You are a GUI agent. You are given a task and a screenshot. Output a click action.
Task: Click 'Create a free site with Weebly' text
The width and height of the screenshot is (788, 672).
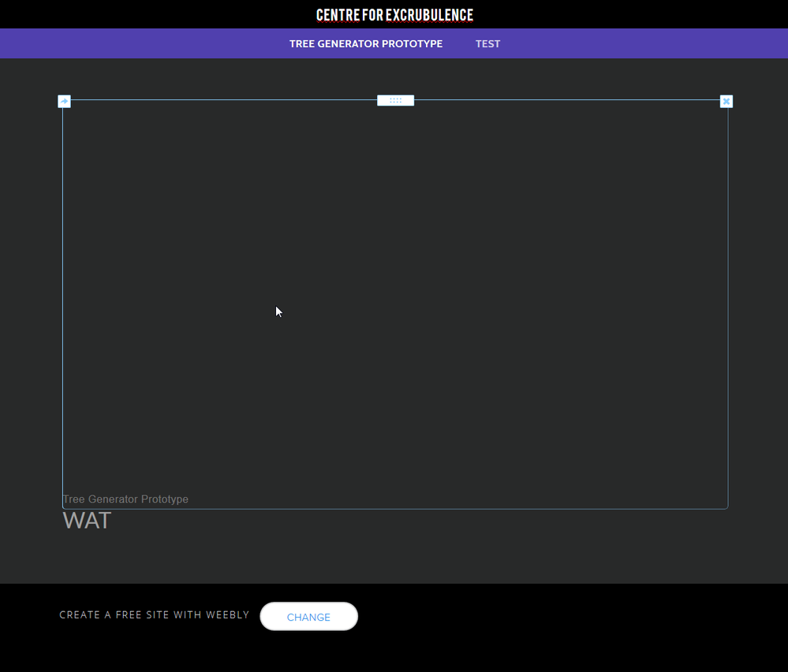click(154, 614)
